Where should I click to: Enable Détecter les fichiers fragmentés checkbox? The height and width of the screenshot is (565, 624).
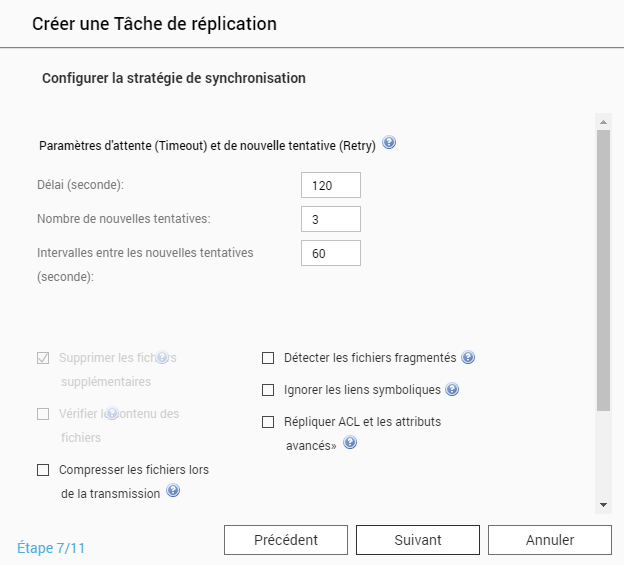[x=268, y=358]
